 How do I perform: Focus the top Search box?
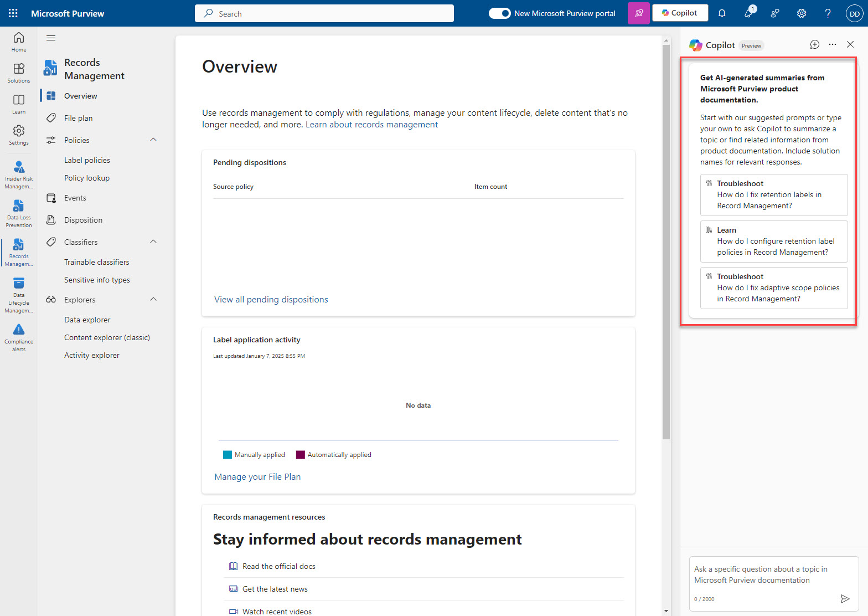[324, 13]
